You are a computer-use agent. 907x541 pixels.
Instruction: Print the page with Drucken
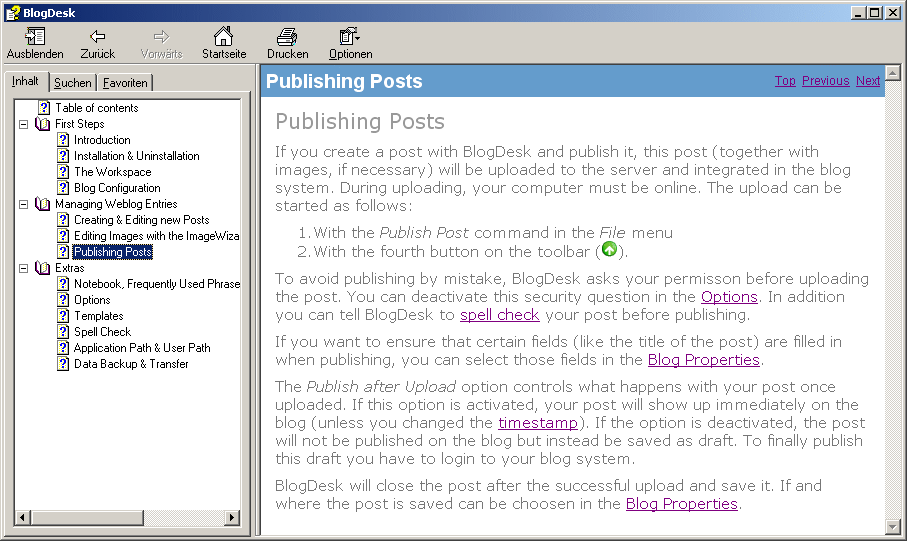tap(287, 37)
